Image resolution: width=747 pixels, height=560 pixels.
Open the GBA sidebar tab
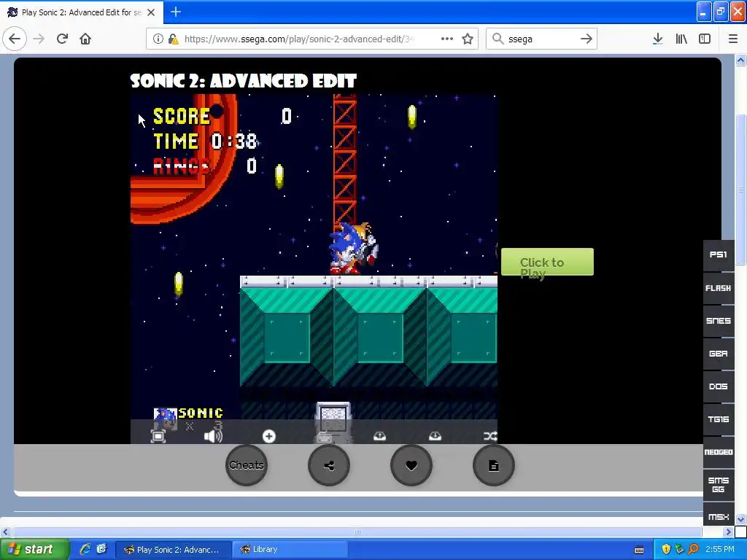coord(719,354)
